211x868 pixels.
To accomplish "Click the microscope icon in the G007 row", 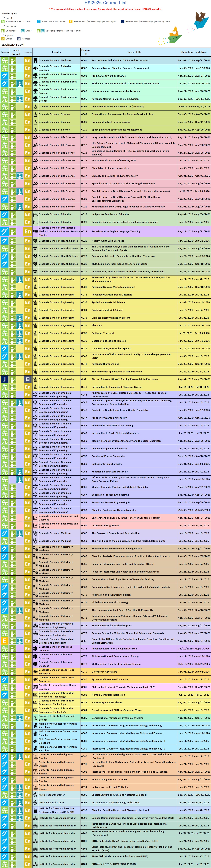I will (x=35, y=106).
